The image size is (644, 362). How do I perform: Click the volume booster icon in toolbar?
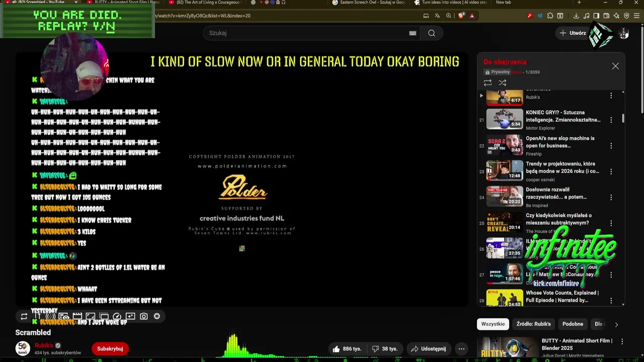pos(50,316)
